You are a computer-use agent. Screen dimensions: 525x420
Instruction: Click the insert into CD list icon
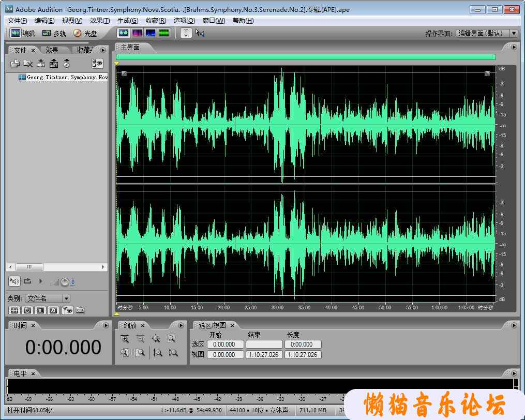(67, 63)
